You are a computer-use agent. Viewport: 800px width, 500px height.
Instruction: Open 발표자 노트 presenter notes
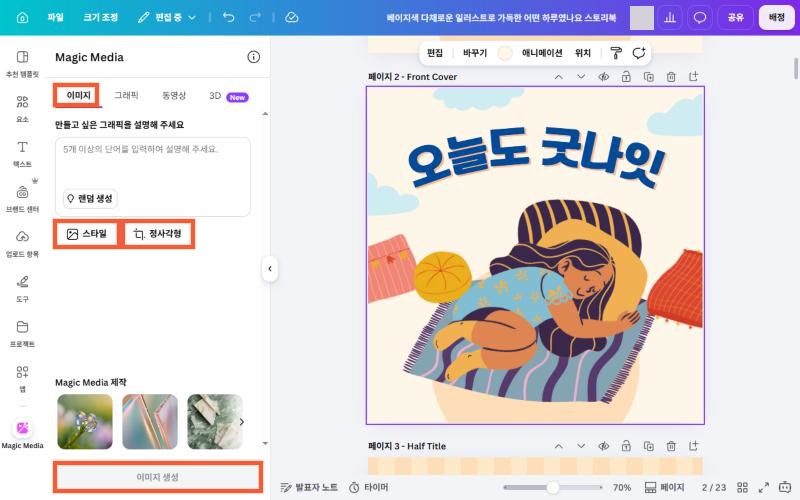click(309, 487)
